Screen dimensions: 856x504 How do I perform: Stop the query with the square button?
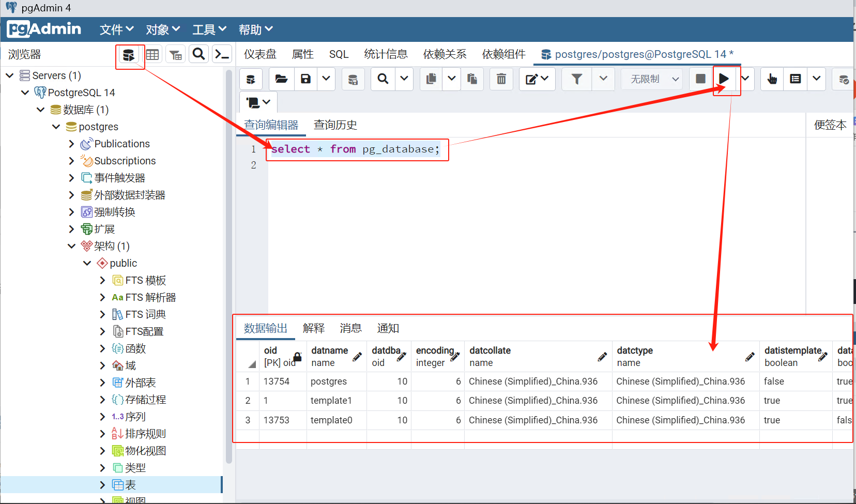tap(700, 79)
